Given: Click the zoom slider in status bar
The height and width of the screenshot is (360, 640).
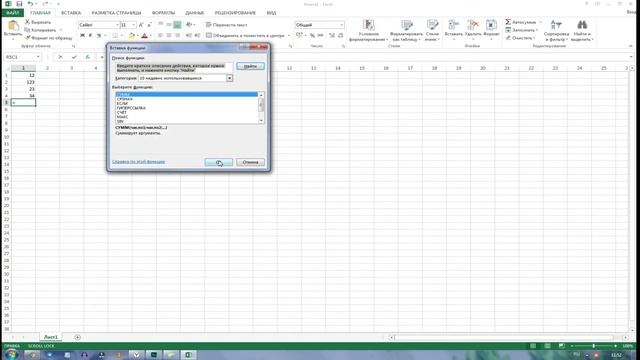Looking at the screenshot, I should click(593, 346).
